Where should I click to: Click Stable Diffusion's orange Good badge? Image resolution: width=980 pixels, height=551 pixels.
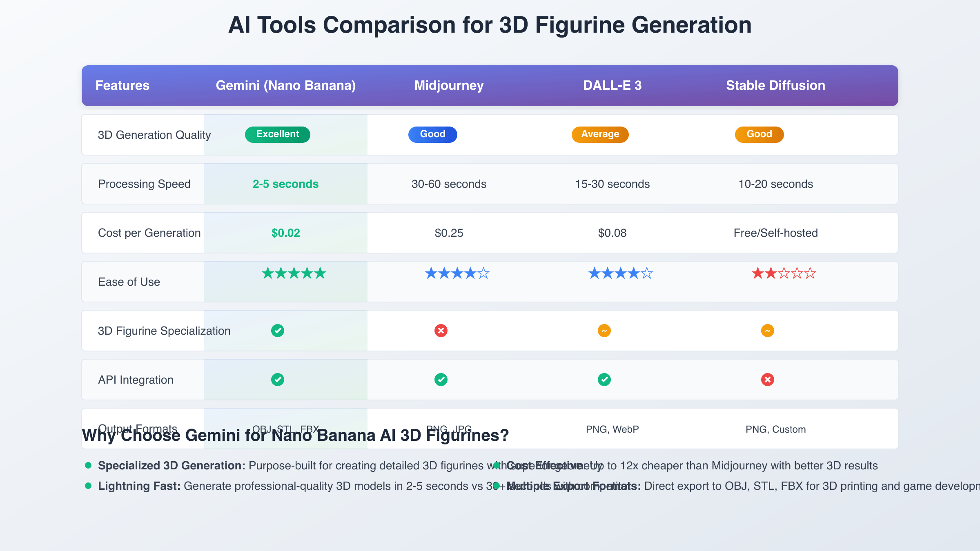pyautogui.click(x=759, y=134)
